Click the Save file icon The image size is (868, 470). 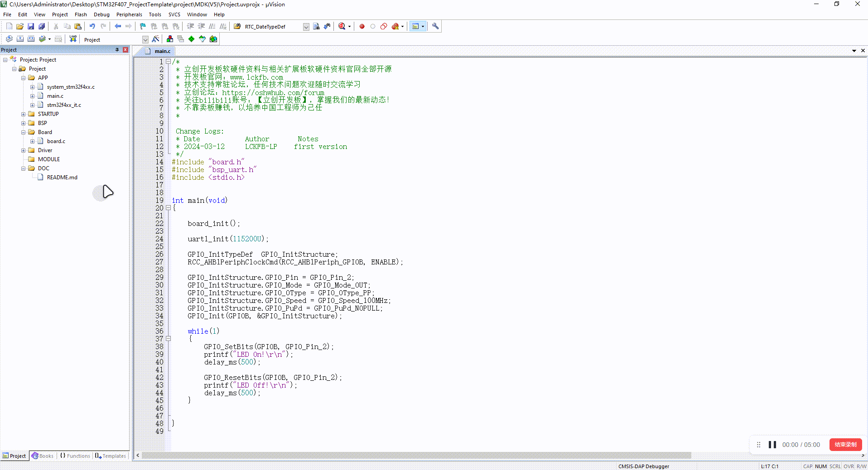[x=31, y=26]
